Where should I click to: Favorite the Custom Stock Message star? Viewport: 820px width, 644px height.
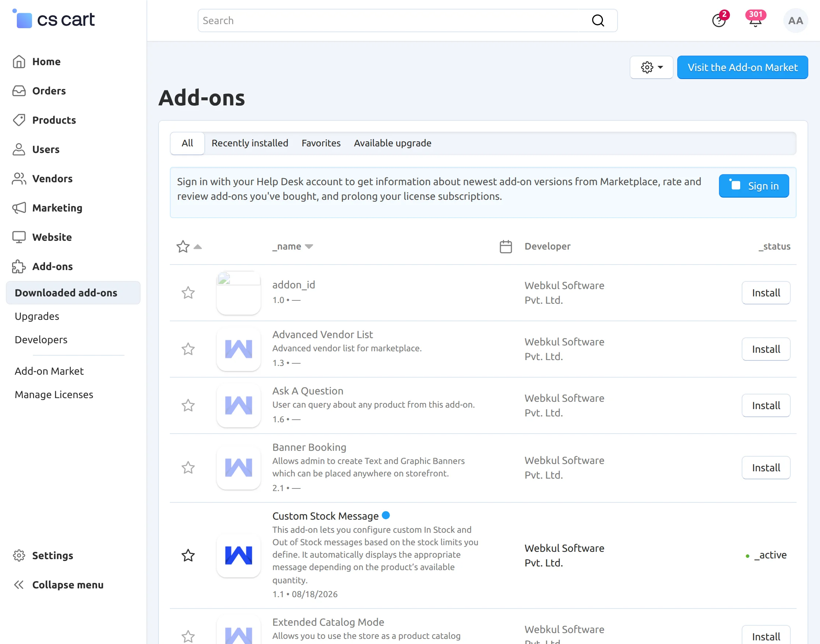point(188,555)
